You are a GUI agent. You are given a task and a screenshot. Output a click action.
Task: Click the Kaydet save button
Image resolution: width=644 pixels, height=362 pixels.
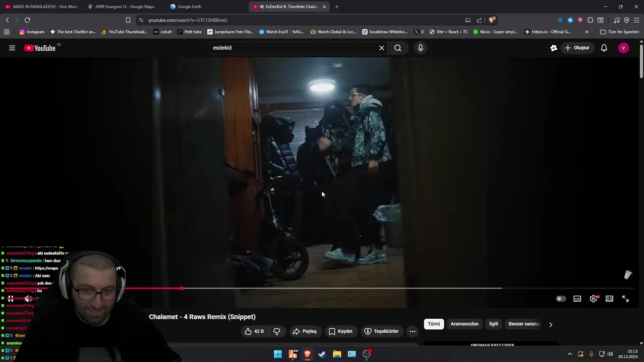[x=340, y=331]
